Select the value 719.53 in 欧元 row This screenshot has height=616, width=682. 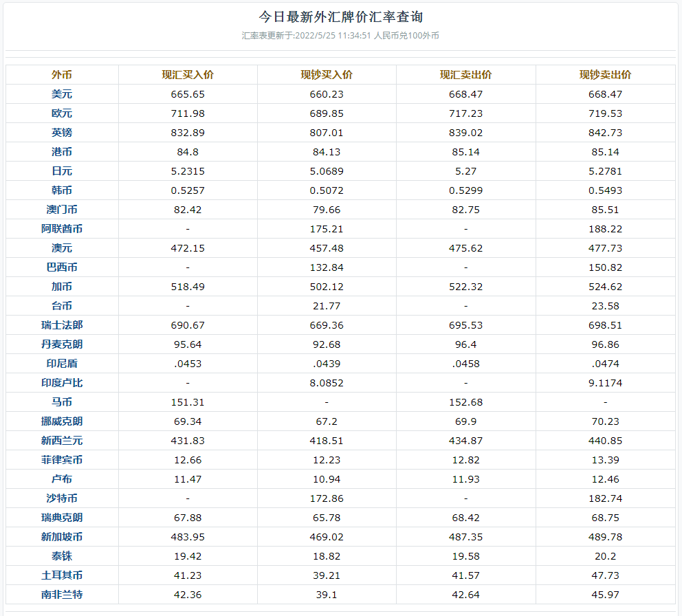click(606, 113)
